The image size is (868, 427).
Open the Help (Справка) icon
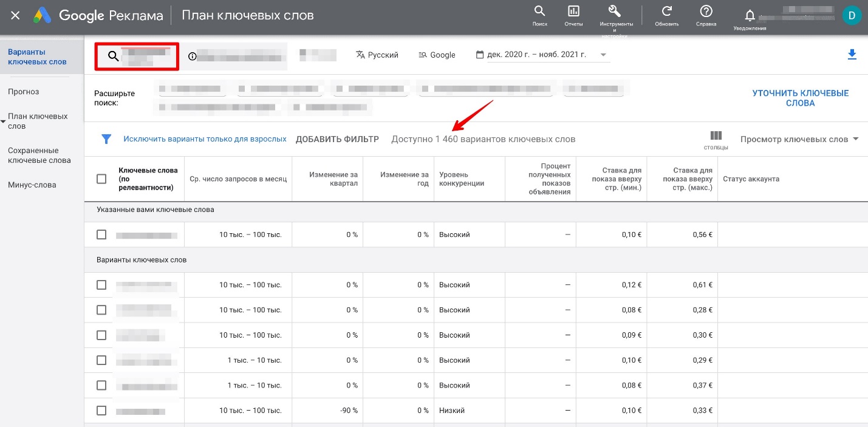point(706,12)
